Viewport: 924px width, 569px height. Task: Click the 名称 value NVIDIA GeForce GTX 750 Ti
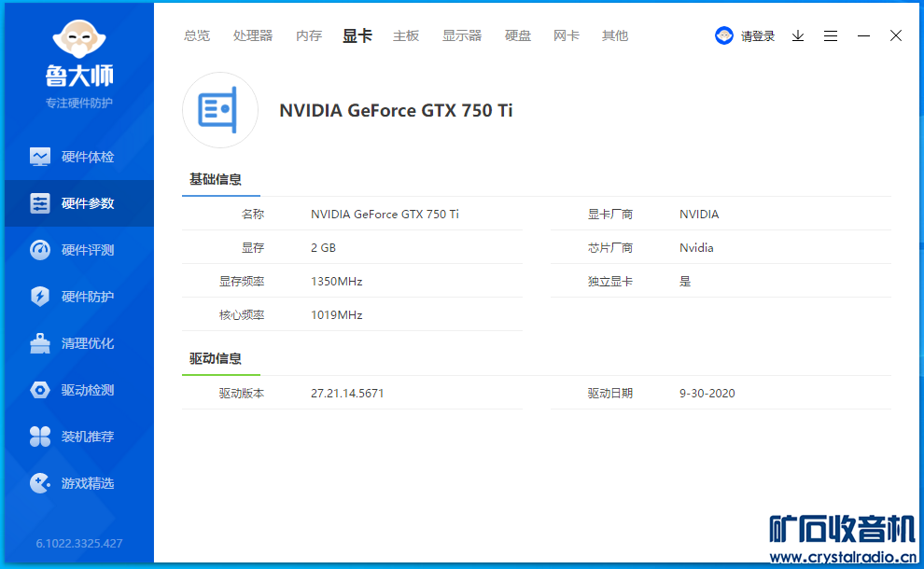(x=385, y=215)
